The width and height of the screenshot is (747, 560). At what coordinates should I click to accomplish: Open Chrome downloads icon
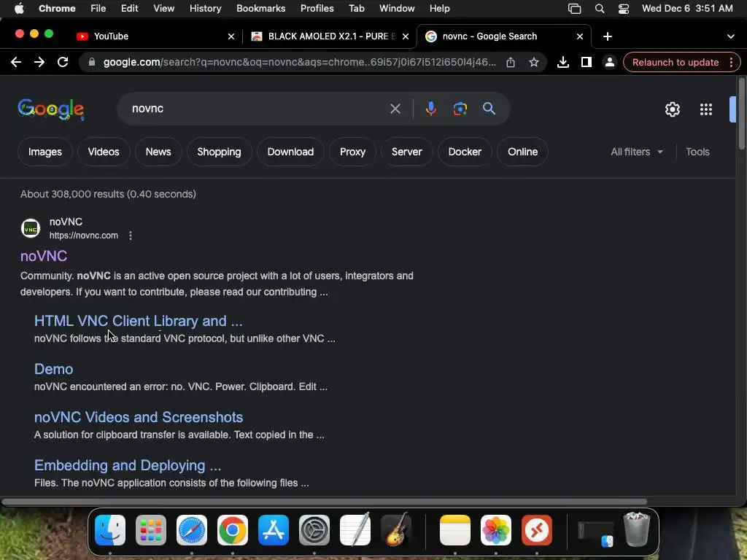[562, 63]
